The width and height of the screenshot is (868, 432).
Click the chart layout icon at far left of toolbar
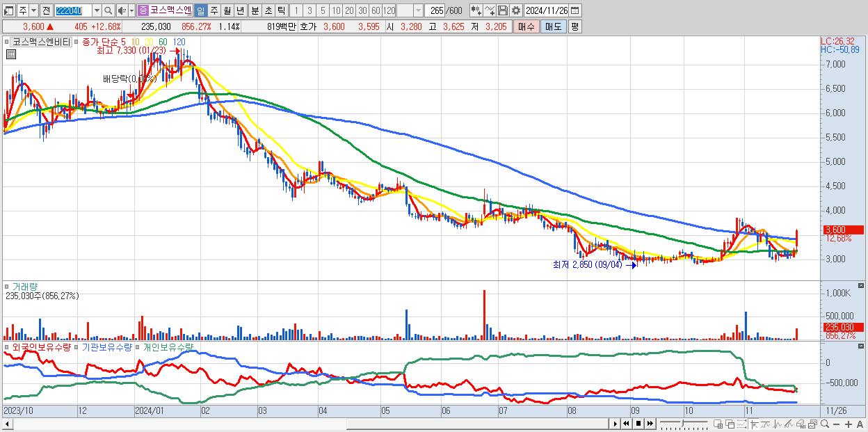9,10
